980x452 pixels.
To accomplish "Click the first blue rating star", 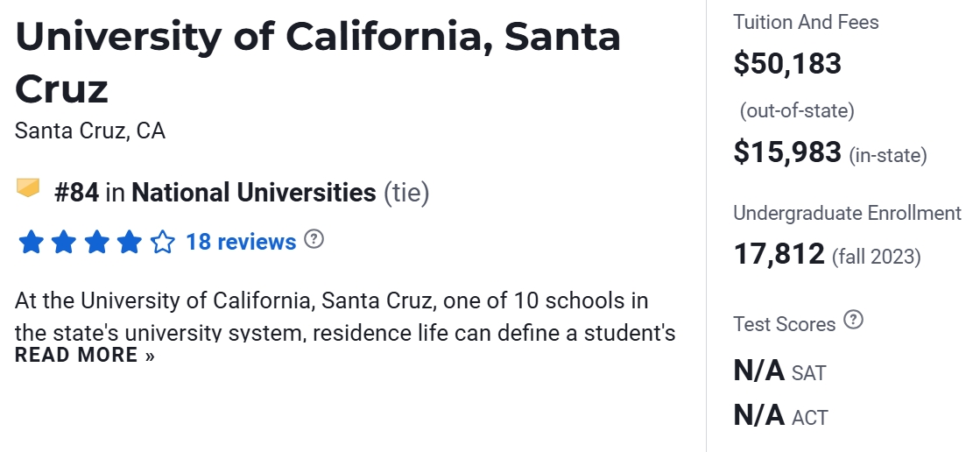I will click(x=31, y=243).
